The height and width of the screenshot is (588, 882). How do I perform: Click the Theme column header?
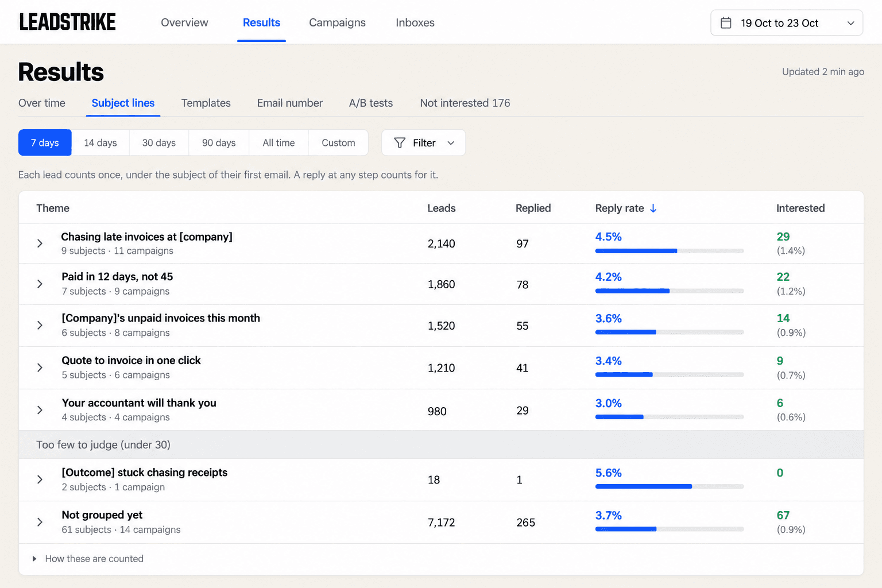53,208
